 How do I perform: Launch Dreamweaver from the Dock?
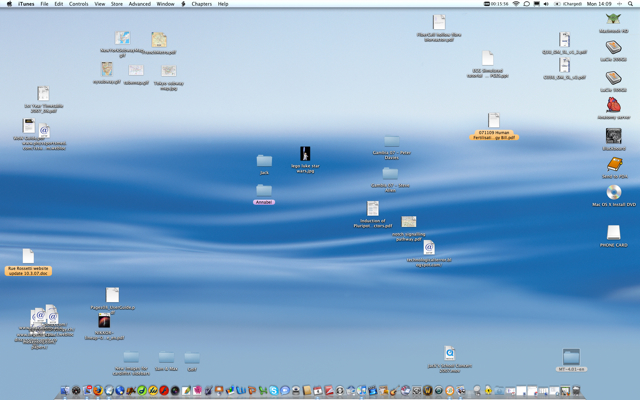coord(142,391)
